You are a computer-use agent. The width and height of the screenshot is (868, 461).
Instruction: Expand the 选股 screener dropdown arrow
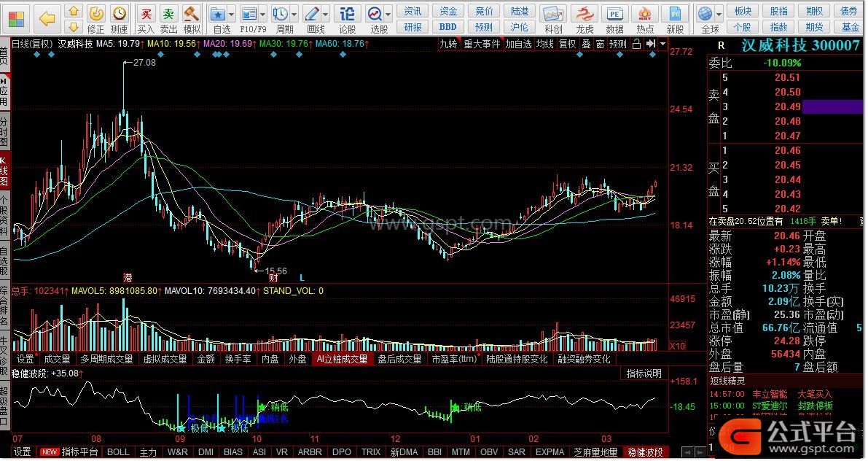pos(388,14)
